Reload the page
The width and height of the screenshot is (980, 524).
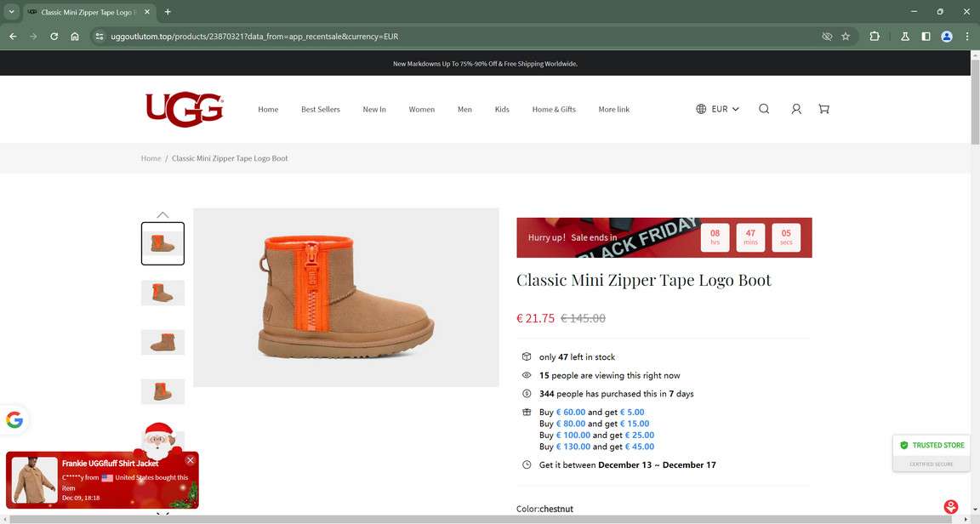pyautogui.click(x=54, y=37)
